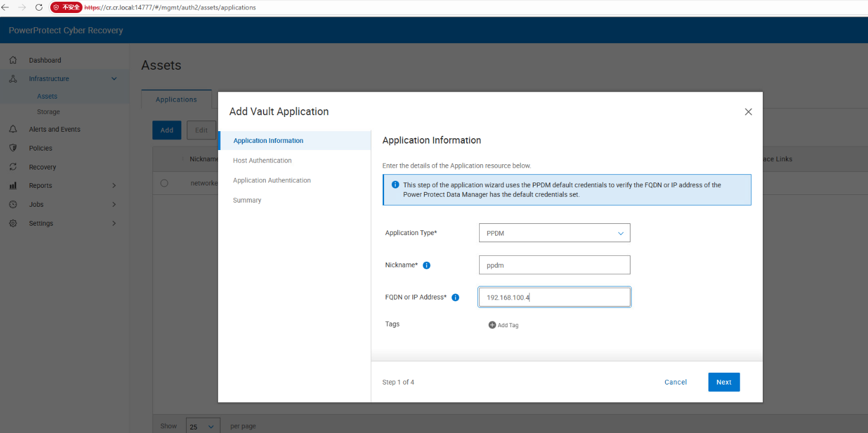Click the Add button in Assets
The height and width of the screenshot is (433, 868).
pos(167,130)
